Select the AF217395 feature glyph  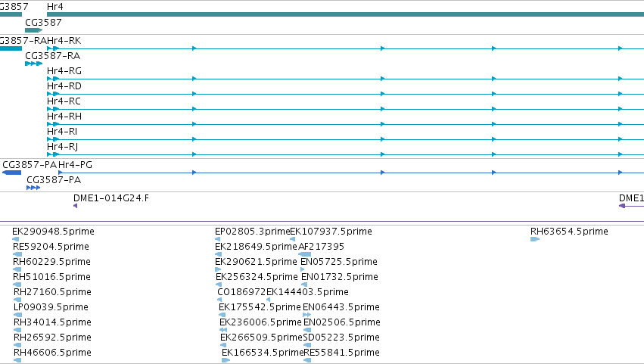pos(304,254)
